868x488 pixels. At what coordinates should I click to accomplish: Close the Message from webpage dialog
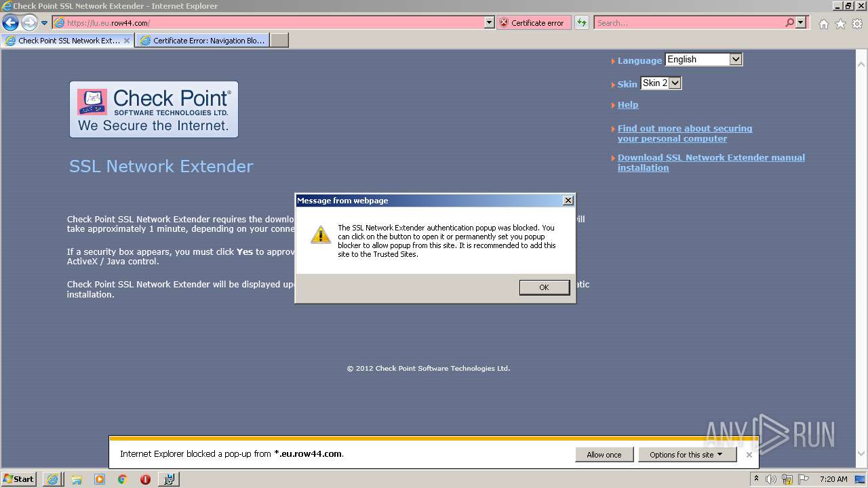click(x=568, y=200)
